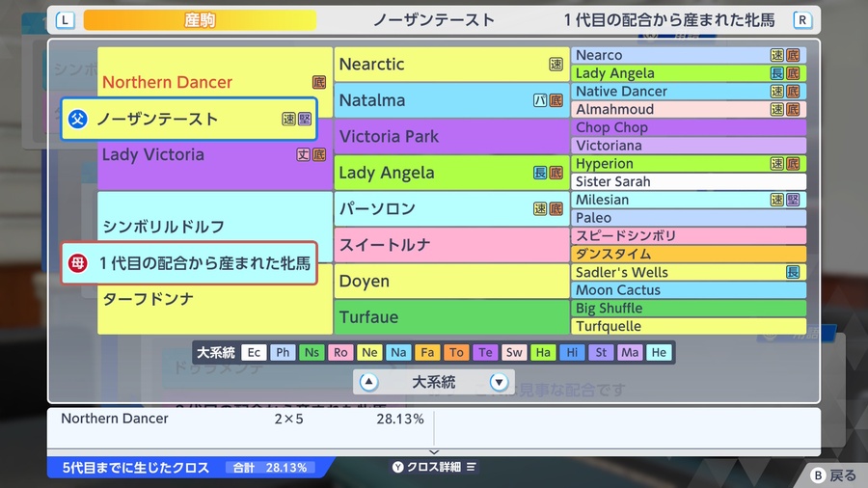This screenshot has width=868, height=488.
Task: Click the 長 icon on Sadler's Wells row
Action: click(x=793, y=272)
